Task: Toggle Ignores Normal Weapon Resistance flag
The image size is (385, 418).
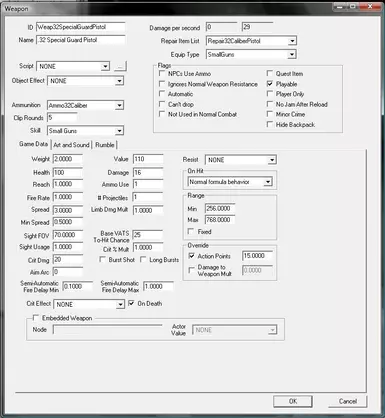Action: click(x=162, y=84)
